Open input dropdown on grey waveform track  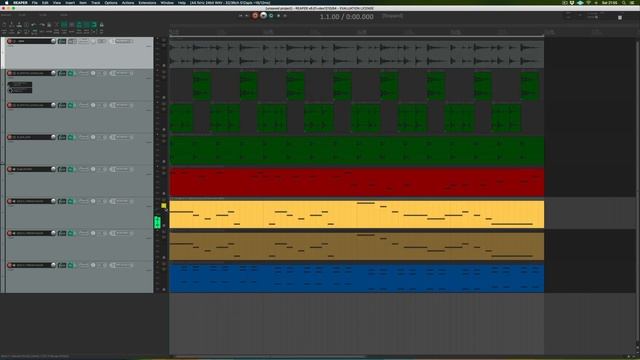tap(123, 41)
